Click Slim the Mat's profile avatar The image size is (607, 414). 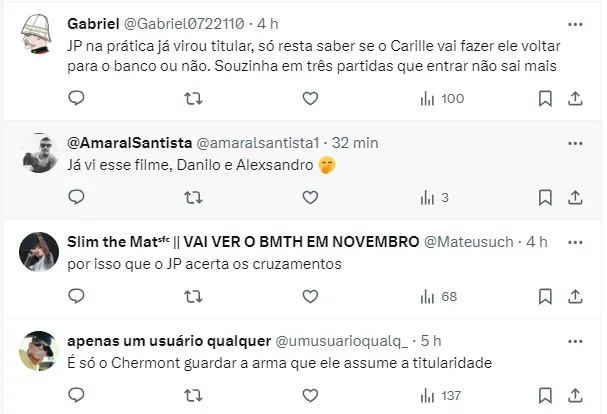(x=39, y=255)
